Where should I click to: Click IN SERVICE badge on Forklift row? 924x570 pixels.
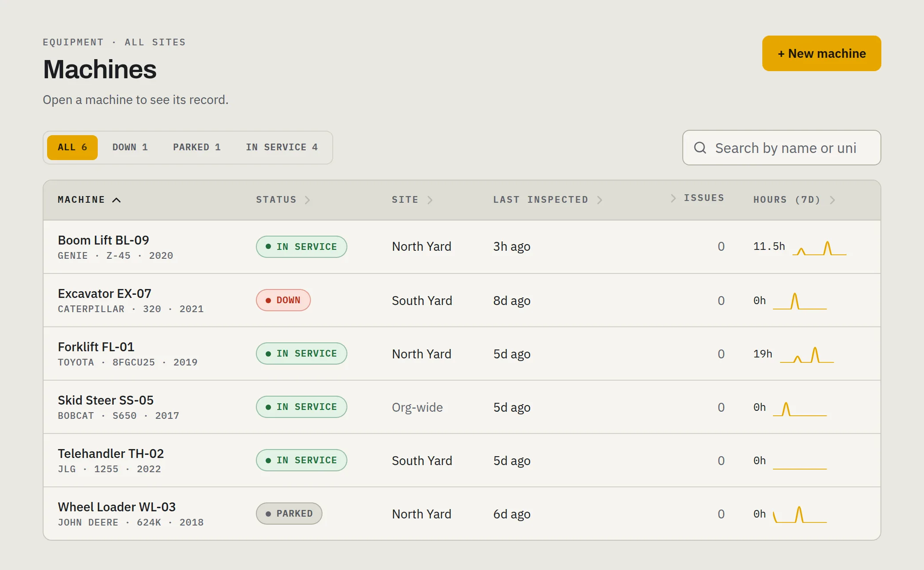click(x=302, y=353)
